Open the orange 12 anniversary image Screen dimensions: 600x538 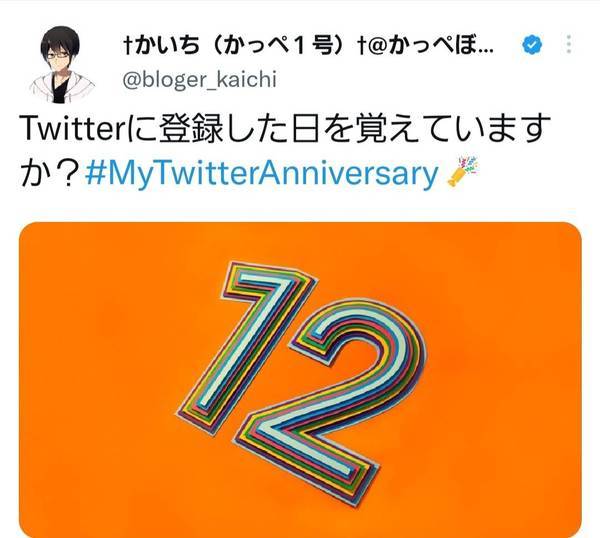(300, 380)
